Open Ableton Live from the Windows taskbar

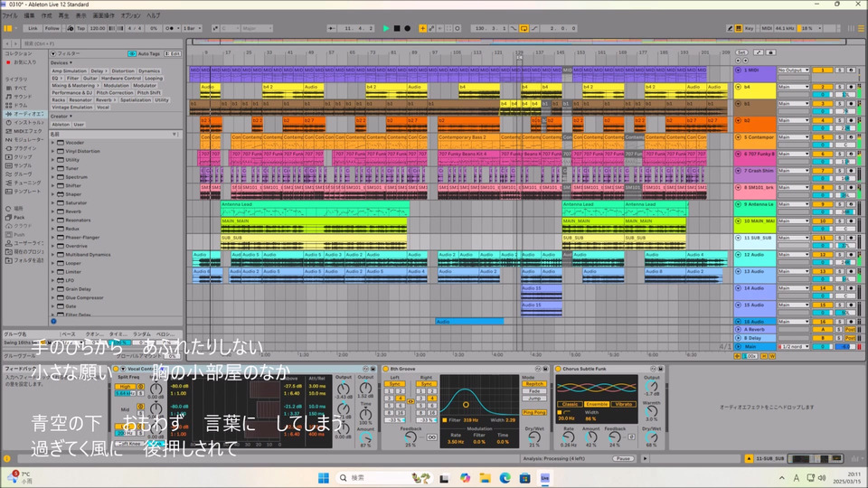[544, 477]
